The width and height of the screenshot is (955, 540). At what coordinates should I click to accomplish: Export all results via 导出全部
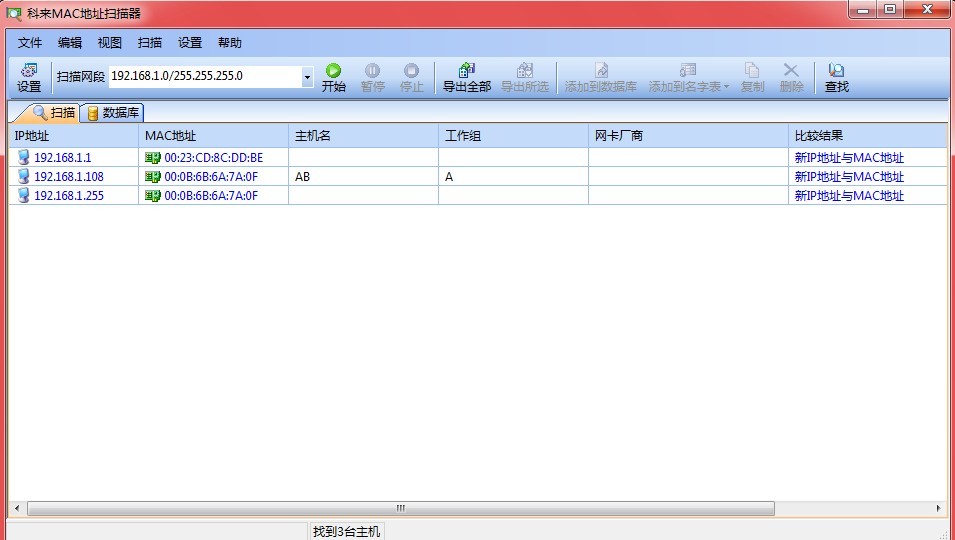coord(467,77)
